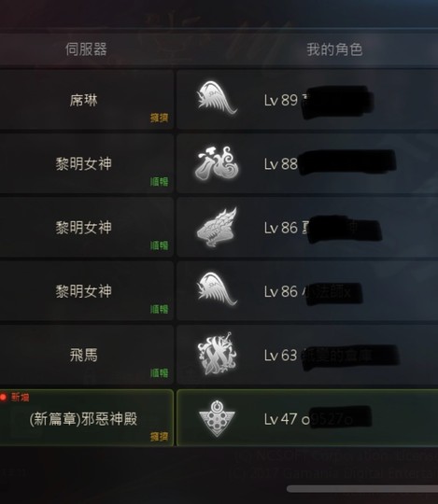Click the horizontal scrollbar at the bottom
Screen dimensions: 438x504
(362, 489)
